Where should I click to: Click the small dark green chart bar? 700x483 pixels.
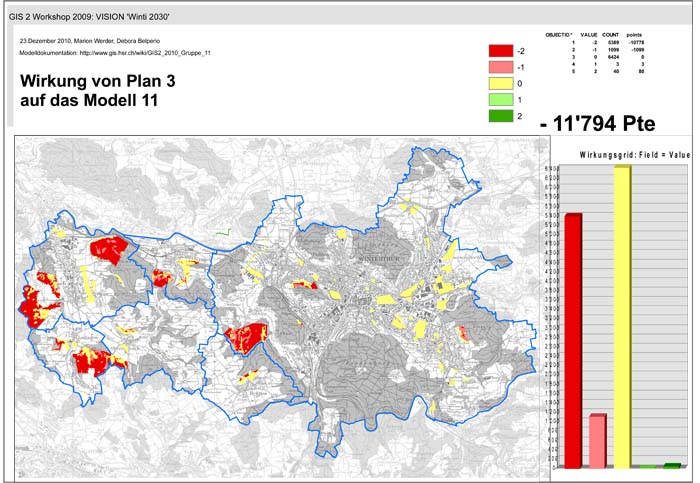[x=672, y=465]
